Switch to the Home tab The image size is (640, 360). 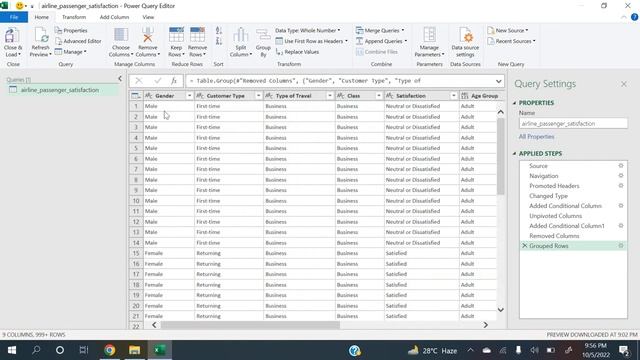tap(42, 17)
